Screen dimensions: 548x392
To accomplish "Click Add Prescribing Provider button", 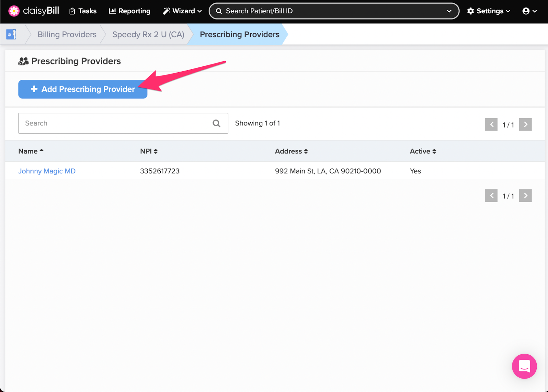I will click(83, 89).
